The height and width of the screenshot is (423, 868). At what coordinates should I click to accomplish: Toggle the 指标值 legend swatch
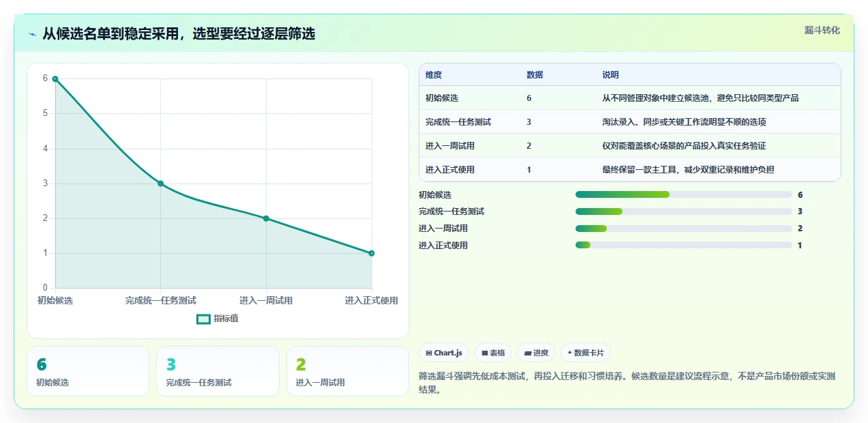(x=203, y=319)
